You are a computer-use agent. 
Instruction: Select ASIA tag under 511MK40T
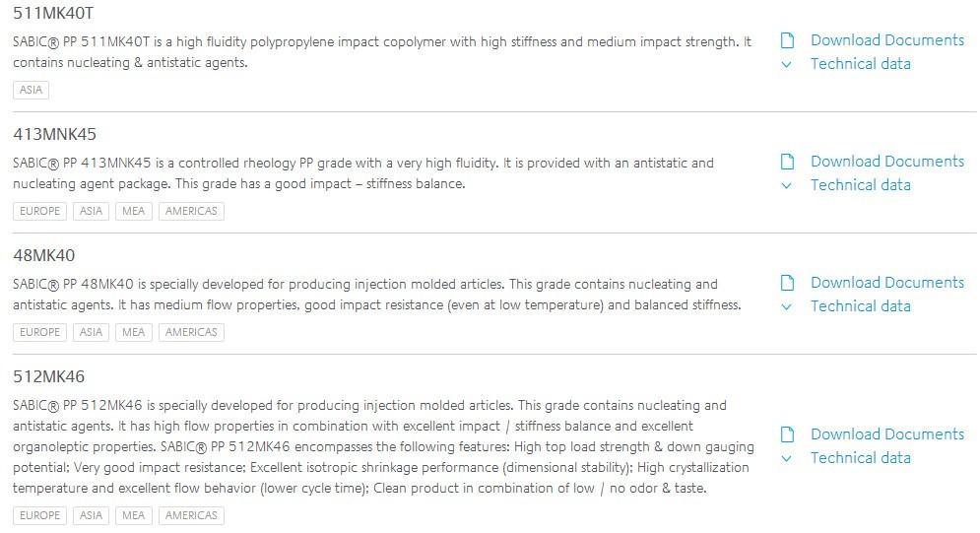pos(31,90)
